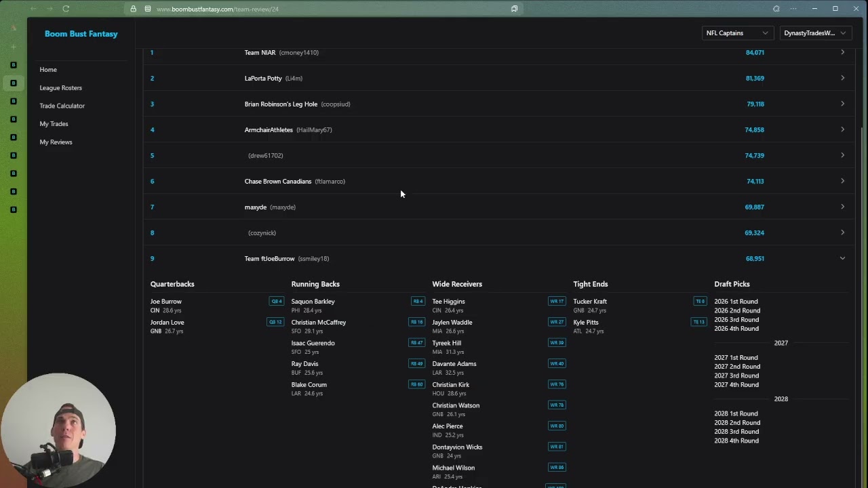Click the Tee Higgins player name
The height and width of the screenshot is (488, 868).
(449, 302)
